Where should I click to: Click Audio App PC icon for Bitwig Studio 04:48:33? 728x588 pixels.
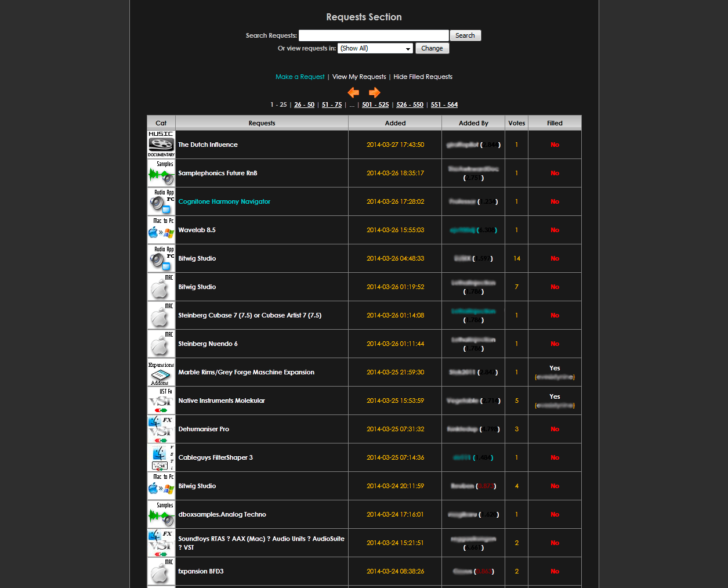[x=161, y=258]
